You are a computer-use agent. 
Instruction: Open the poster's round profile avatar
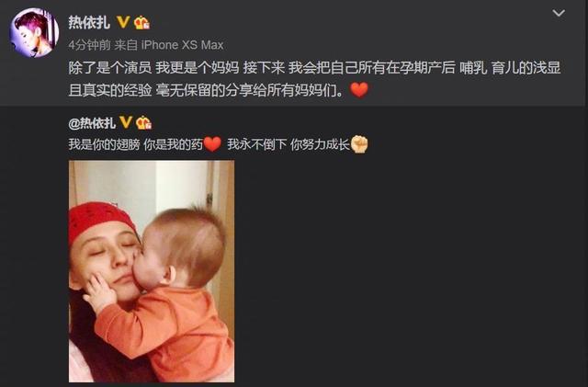pos(34,33)
